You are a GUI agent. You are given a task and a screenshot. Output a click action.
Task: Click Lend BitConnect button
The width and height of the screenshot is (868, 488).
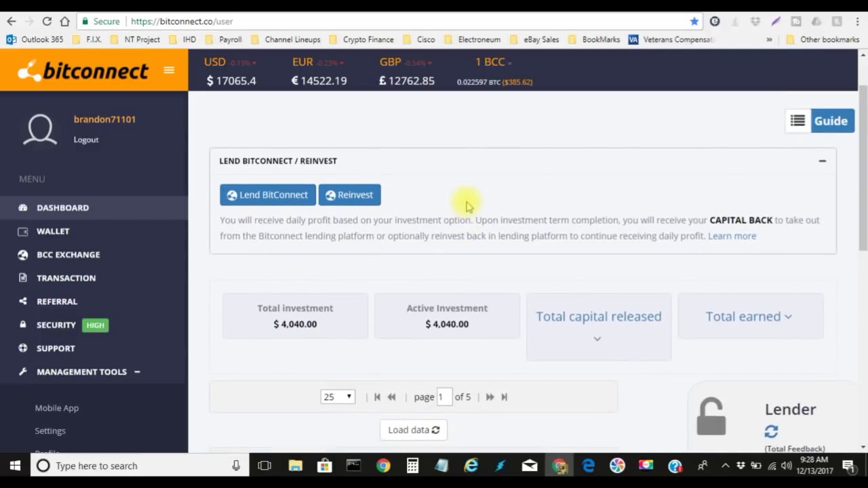point(268,195)
